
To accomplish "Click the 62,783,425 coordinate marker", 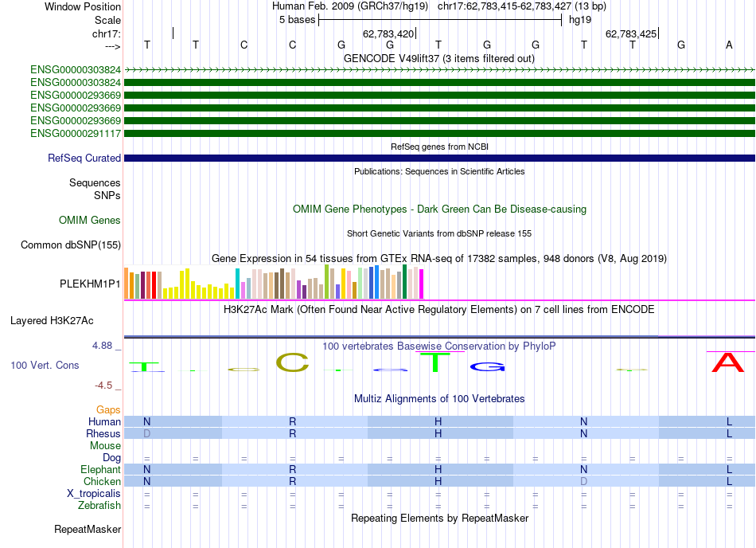I will coord(631,33).
